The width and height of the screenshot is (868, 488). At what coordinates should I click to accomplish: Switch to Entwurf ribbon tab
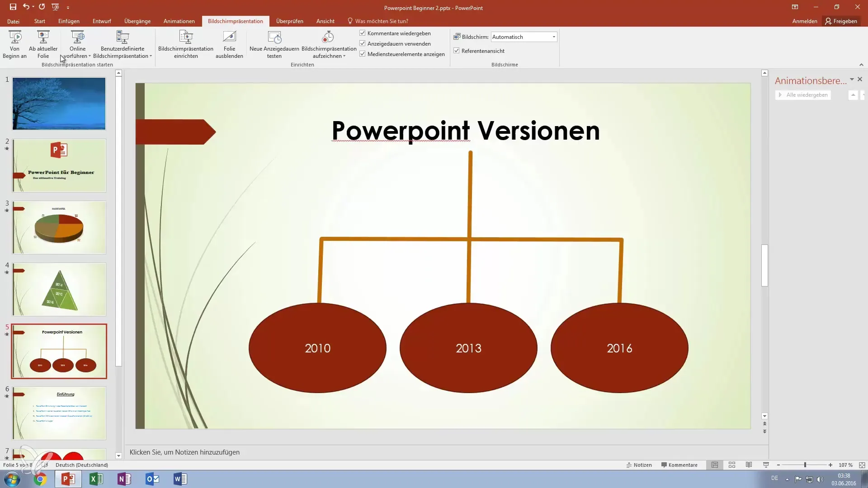(102, 21)
